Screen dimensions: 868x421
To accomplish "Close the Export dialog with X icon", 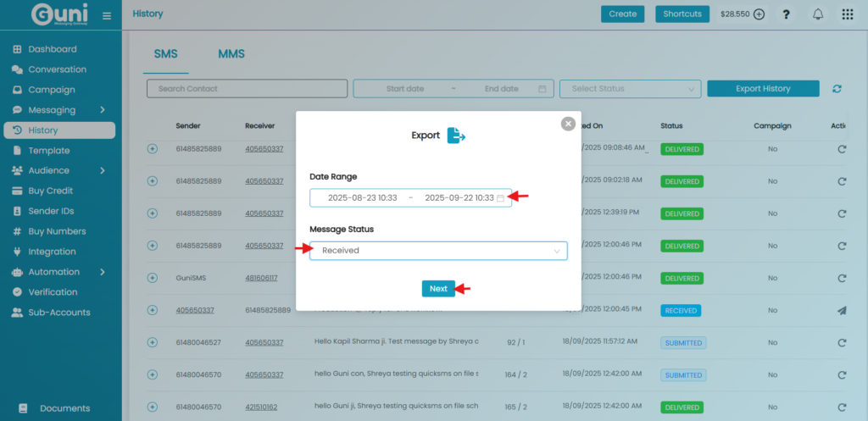I will (568, 124).
